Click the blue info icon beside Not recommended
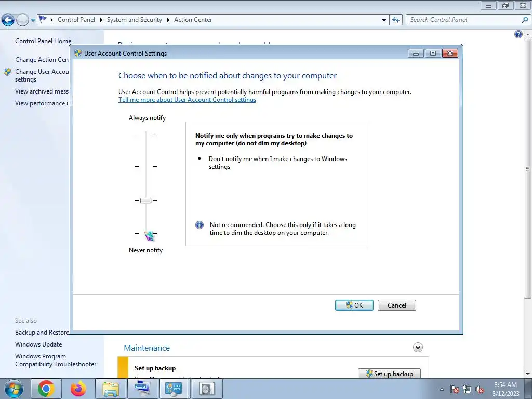 [x=199, y=225]
